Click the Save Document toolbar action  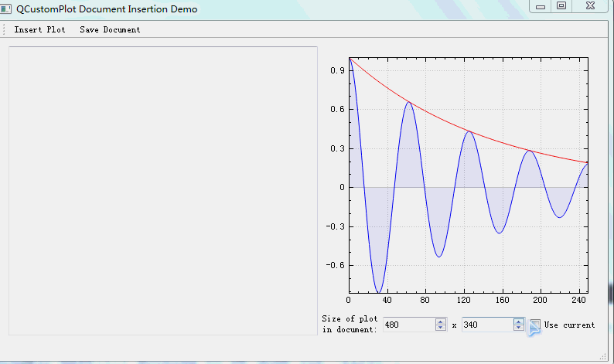[110, 29]
